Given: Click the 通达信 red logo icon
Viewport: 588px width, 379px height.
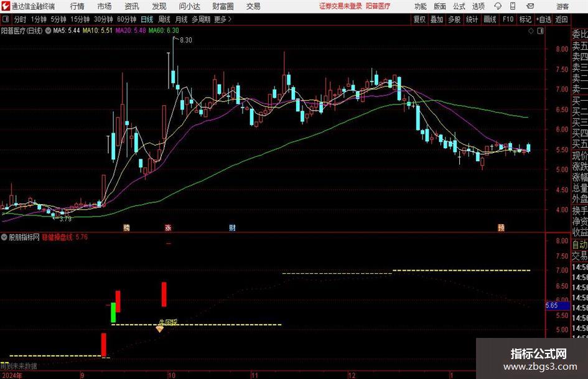Looking at the screenshot, I should (x=6, y=6).
